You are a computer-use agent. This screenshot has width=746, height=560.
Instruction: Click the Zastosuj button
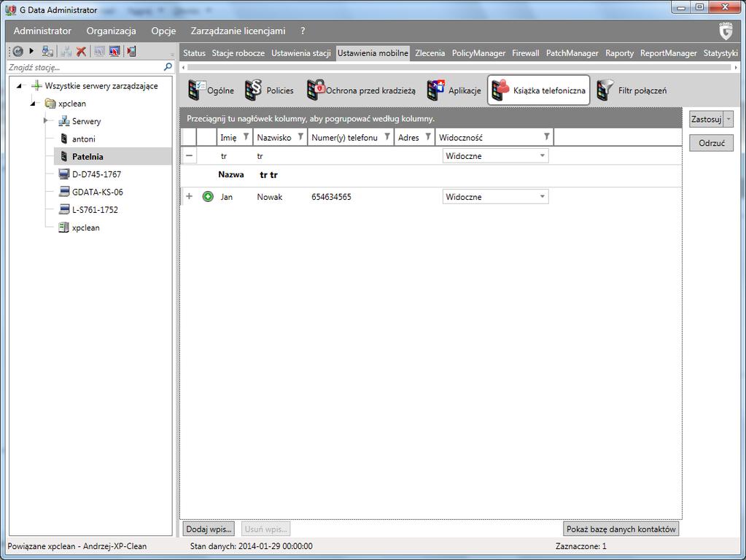coord(707,119)
